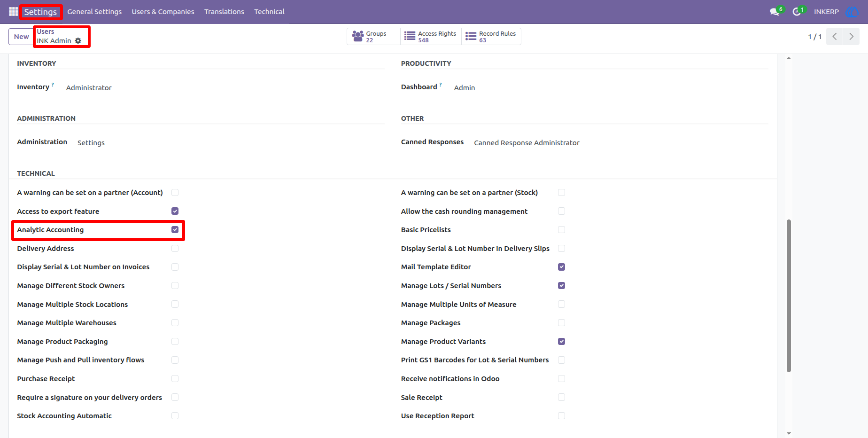This screenshot has height=438, width=868.
Task: Open the activities clock icon
Action: point(797,12)
